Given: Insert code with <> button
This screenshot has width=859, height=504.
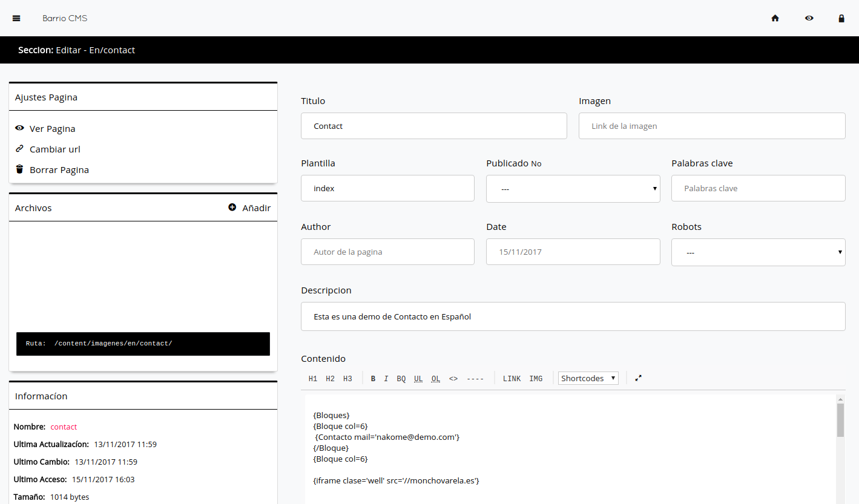Looking at the screenshot, I should 453,379.
